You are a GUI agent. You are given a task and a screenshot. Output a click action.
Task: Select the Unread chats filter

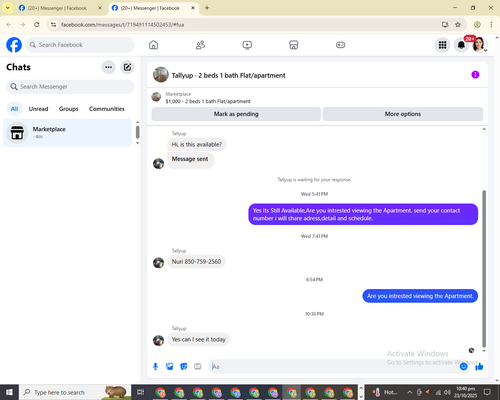coord(38,109)
